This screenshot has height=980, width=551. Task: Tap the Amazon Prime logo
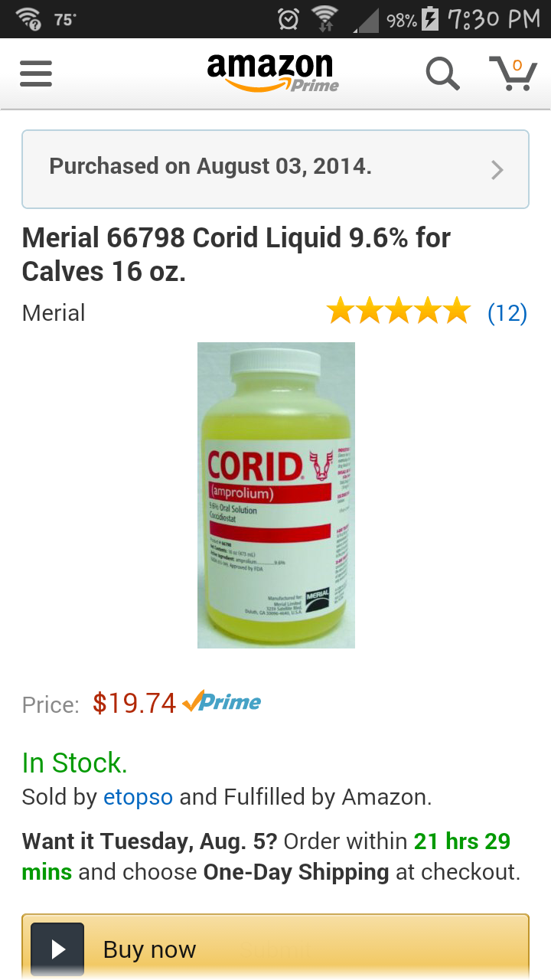[273, 73]
